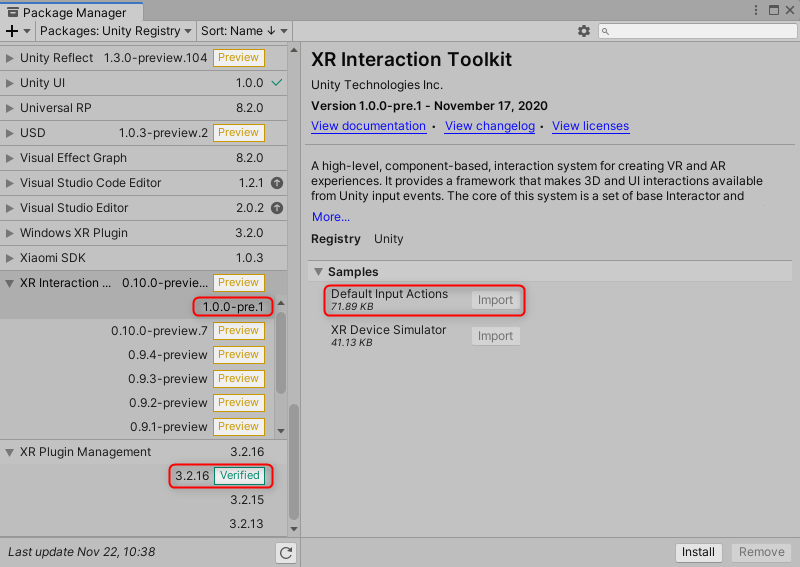Screen dimensions: 800x567
Task: Click the refresh package list icon
Action: pyautogui.click(x=286, y=552)
